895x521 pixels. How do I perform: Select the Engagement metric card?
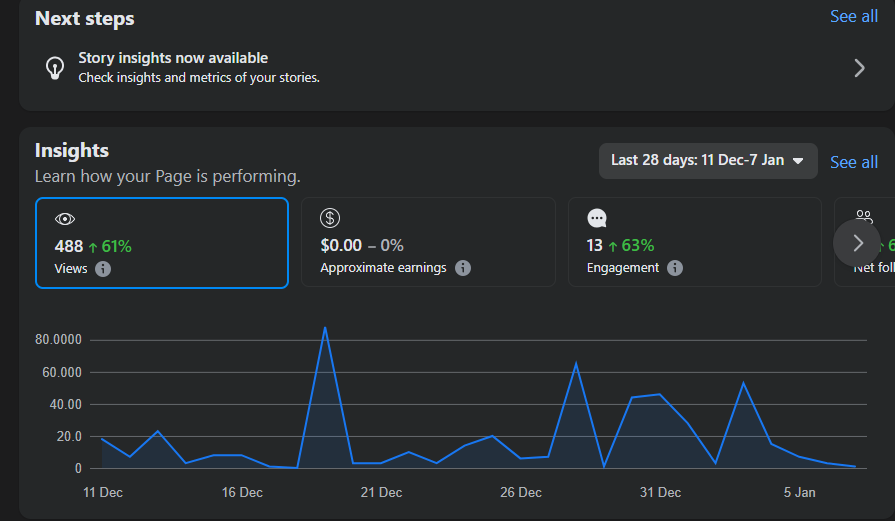(694, 242)
